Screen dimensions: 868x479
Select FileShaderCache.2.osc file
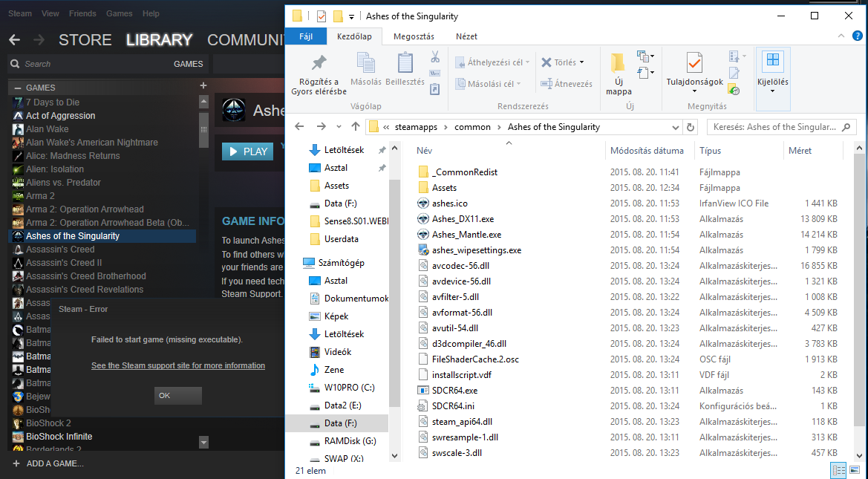pos(475,359)
